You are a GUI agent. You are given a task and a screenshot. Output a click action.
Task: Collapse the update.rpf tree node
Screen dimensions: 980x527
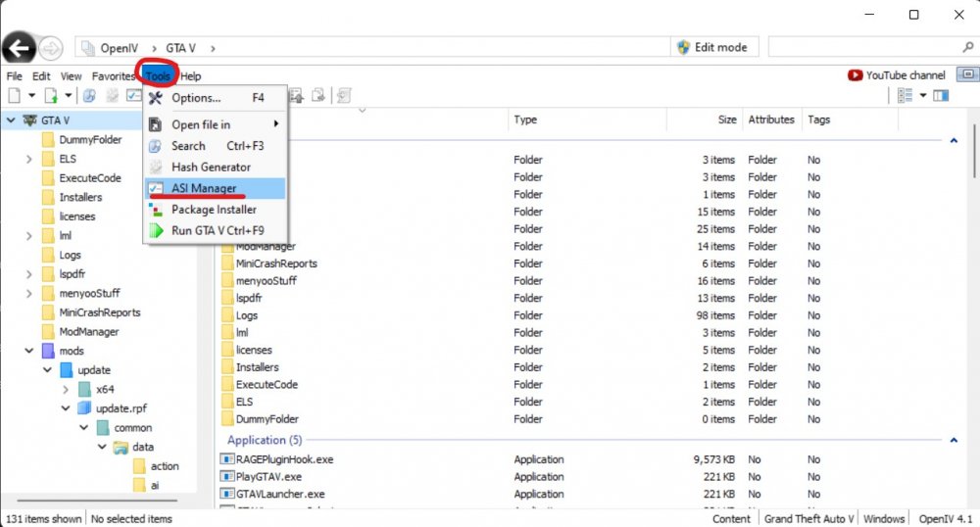tap(66, 408)
